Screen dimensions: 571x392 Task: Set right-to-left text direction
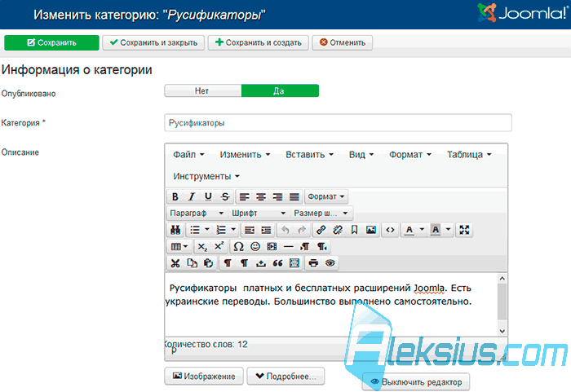pyautogui.click(x=322, y=247)
